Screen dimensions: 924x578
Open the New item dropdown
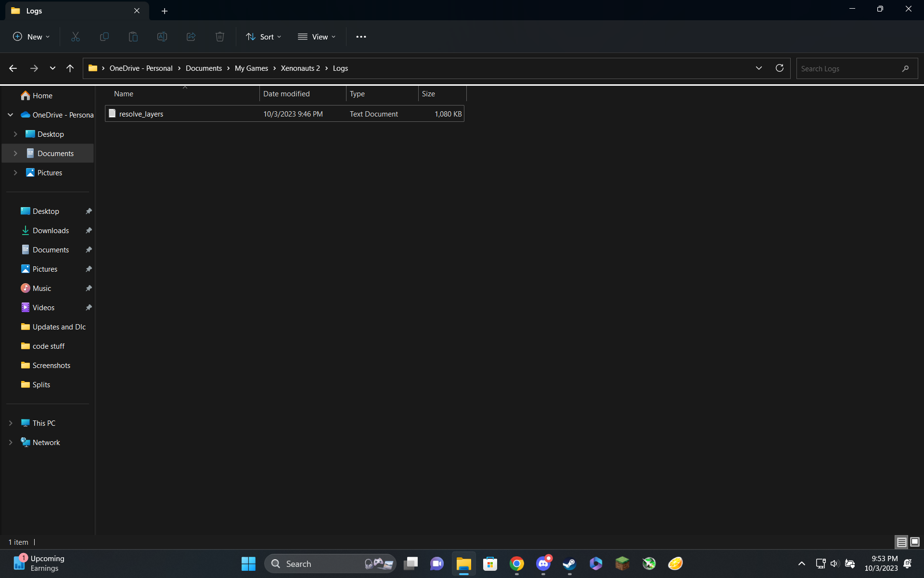31,37
